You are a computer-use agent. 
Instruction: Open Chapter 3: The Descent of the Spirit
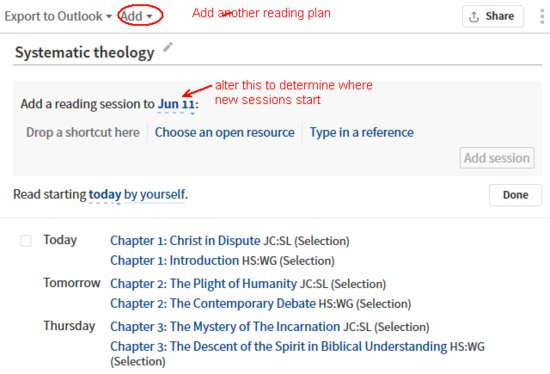point(279,347)
